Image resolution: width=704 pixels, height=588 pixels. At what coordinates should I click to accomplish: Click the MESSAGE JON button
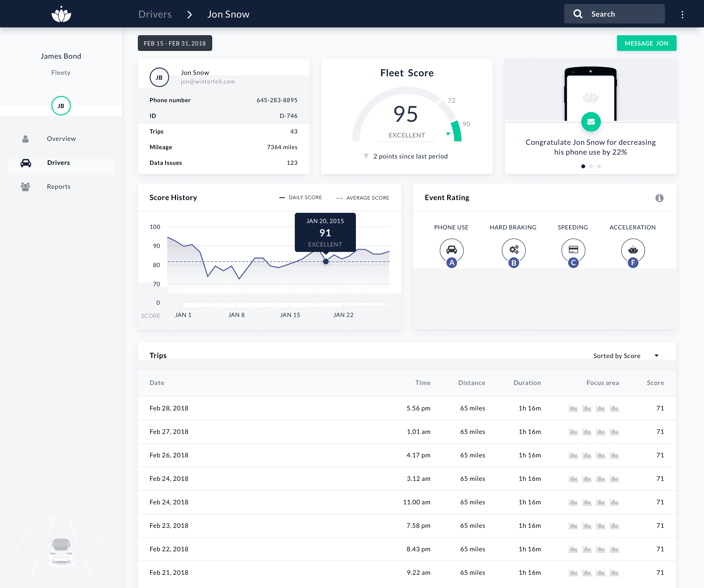tap(646, 43)
